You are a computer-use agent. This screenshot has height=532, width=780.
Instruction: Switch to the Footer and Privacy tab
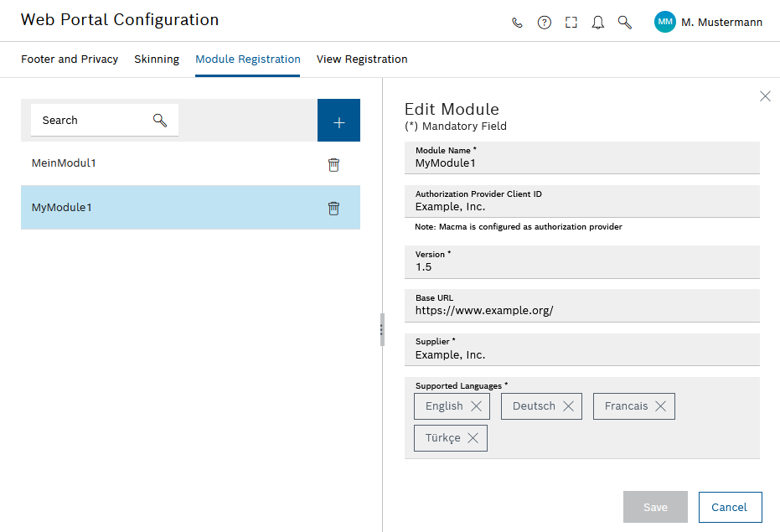70,59
